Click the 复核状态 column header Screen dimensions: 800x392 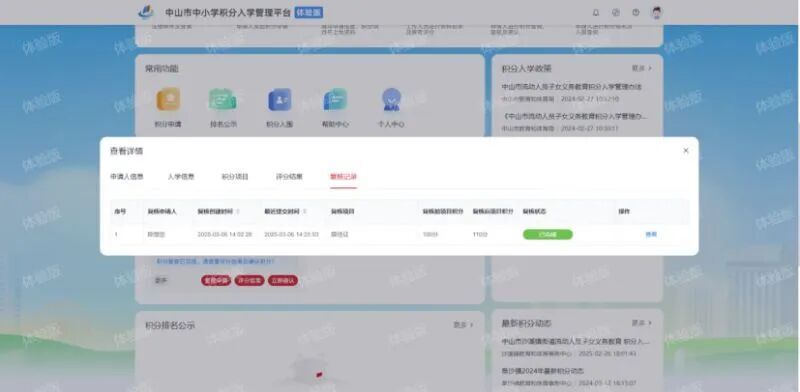pyautogui.click(x=534, y=211)
